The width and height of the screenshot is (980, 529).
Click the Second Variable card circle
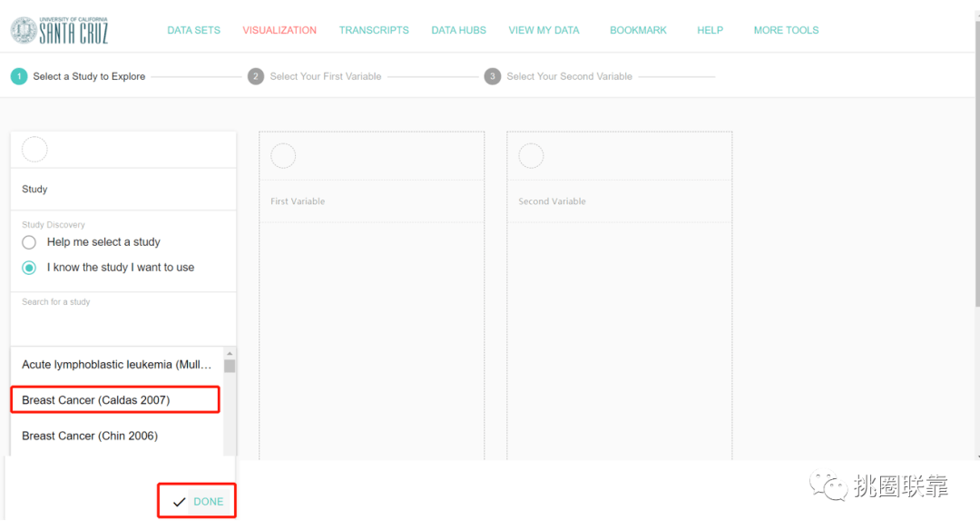[x=531, y=156]
